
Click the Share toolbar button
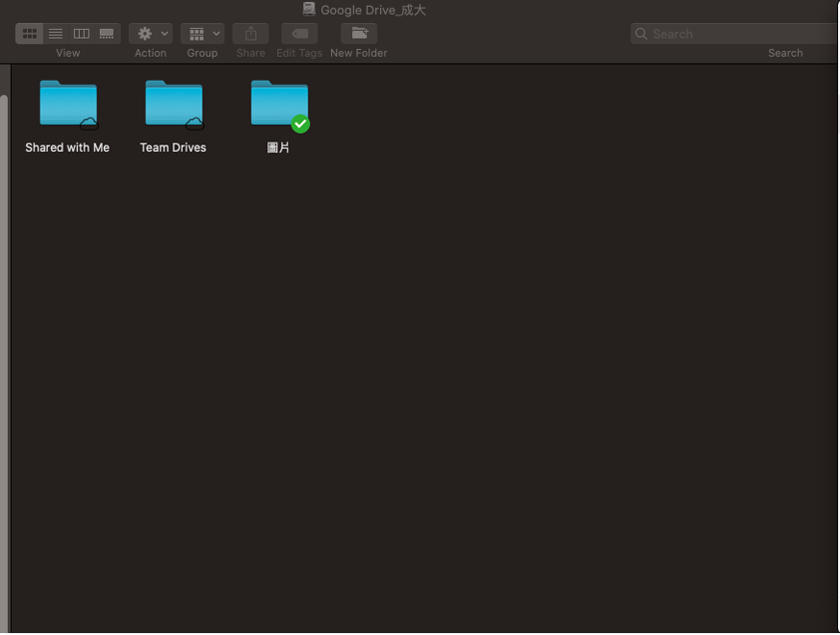[250, 34]
